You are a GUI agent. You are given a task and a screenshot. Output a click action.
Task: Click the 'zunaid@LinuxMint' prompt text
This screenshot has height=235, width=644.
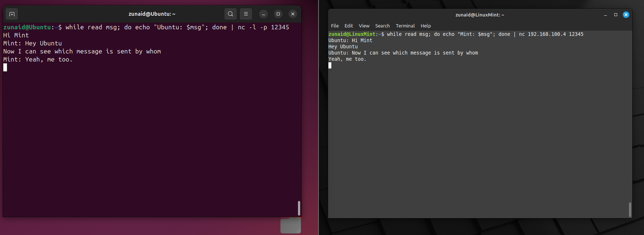pos(352,34)
